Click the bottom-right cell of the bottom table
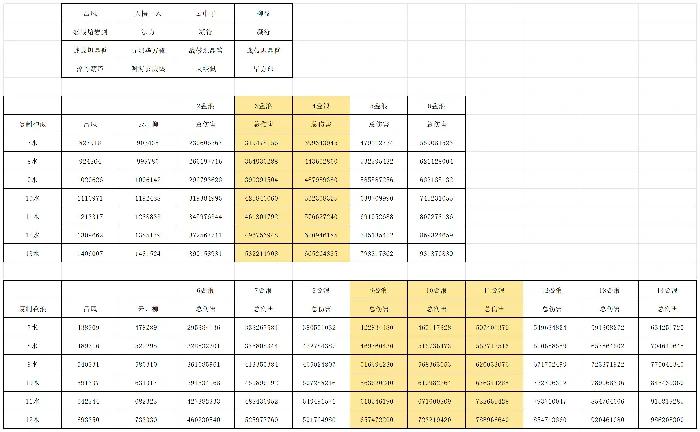Image resolution: width=700 pixels, height=432 pixels. tap(668, 421)
